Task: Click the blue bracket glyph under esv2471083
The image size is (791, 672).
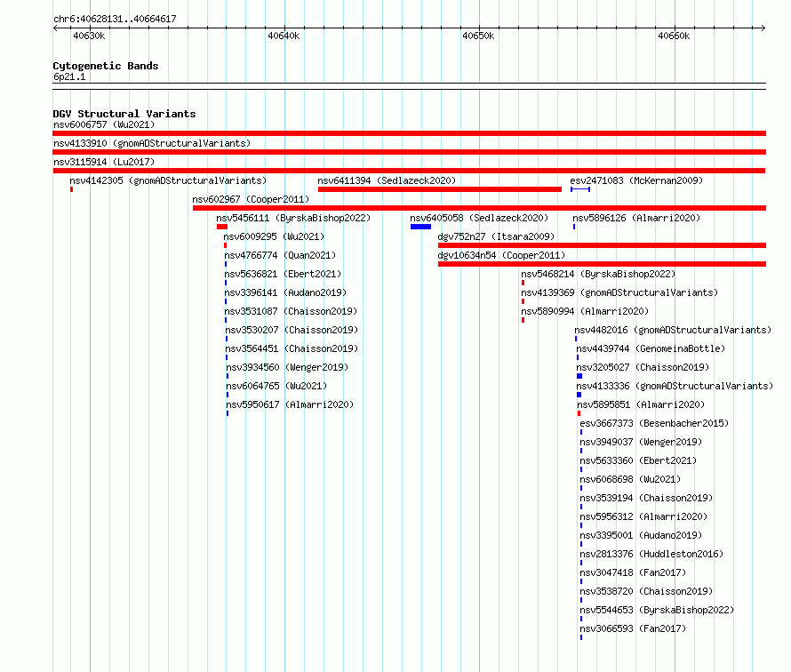Action: pyautogui.click(x=580, y=189)
